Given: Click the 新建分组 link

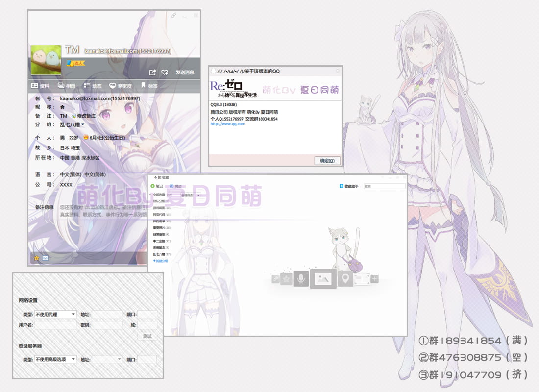Looking at the screenshot, I should (x=161, y=261).
